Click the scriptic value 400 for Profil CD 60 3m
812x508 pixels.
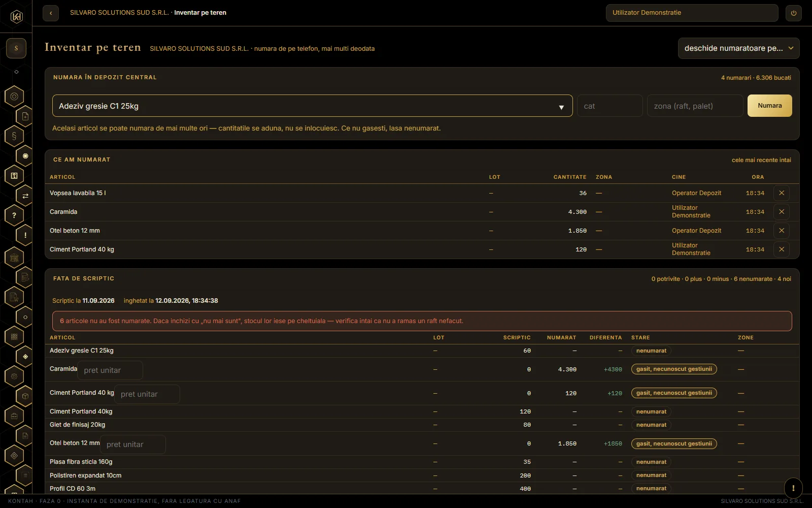pyautogui.click(x=525, y=489)
